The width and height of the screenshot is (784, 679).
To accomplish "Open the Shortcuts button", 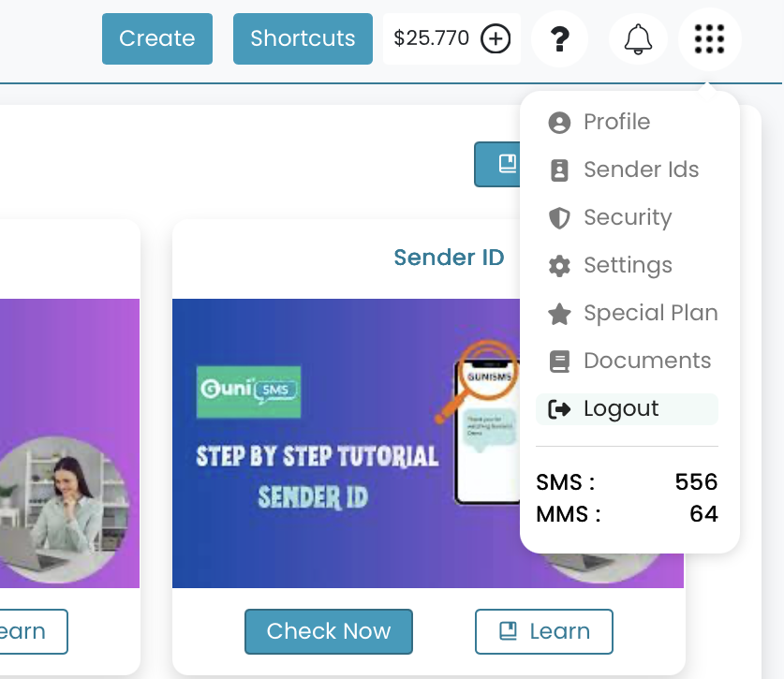I will pos(303,39).
